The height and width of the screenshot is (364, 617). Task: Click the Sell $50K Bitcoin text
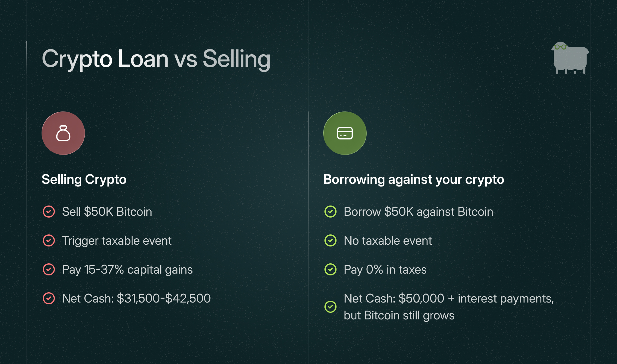[x=107, y=212]
